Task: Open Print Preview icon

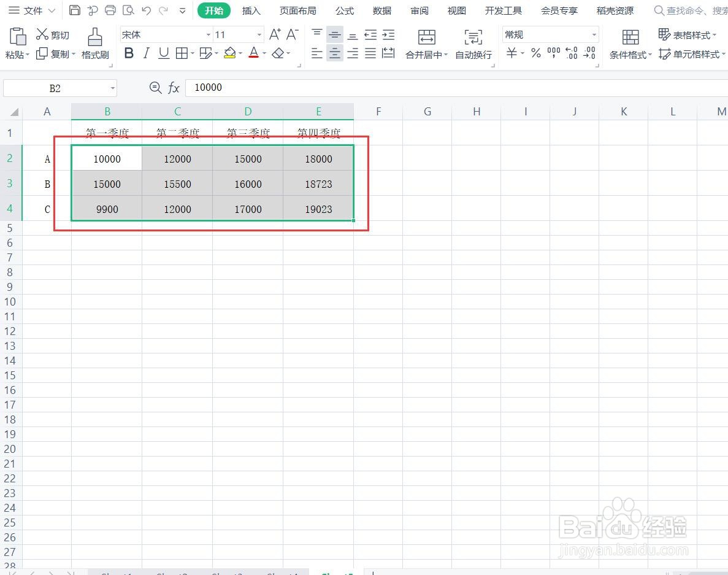Action: tap(128, 10)
